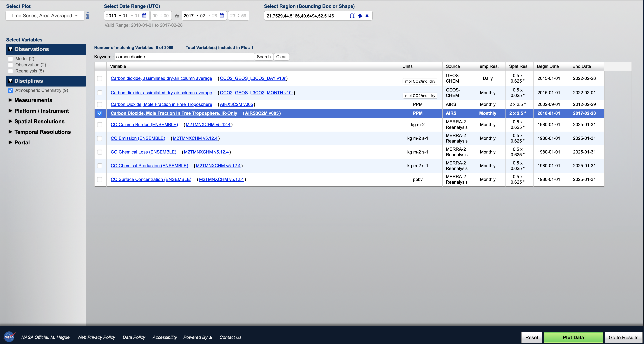644x344 pixels.
Task: Check the CO Column Burden variable
Action: tap(100, 125)
